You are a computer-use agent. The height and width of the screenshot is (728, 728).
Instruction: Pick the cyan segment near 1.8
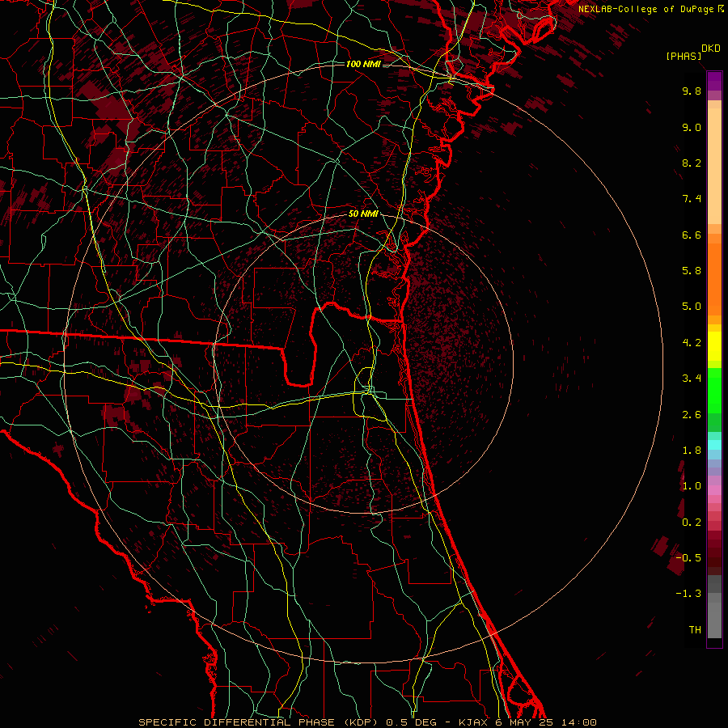714,445
